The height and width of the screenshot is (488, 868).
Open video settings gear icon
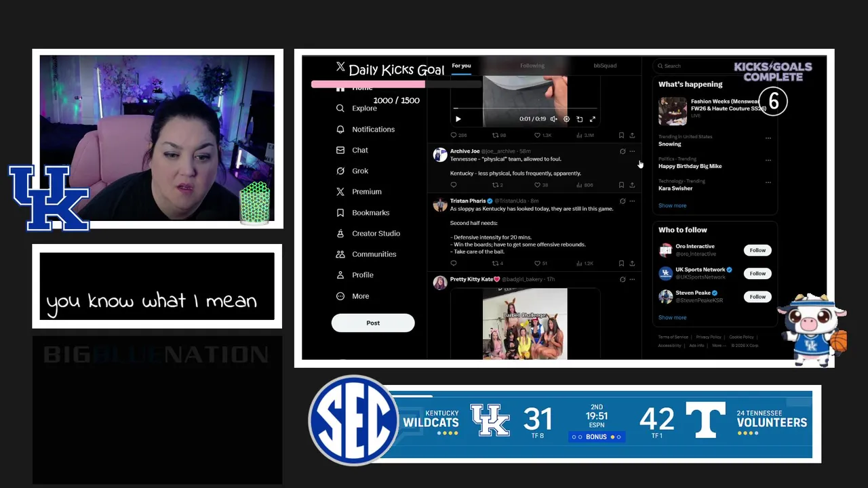(x=566, y=119)
